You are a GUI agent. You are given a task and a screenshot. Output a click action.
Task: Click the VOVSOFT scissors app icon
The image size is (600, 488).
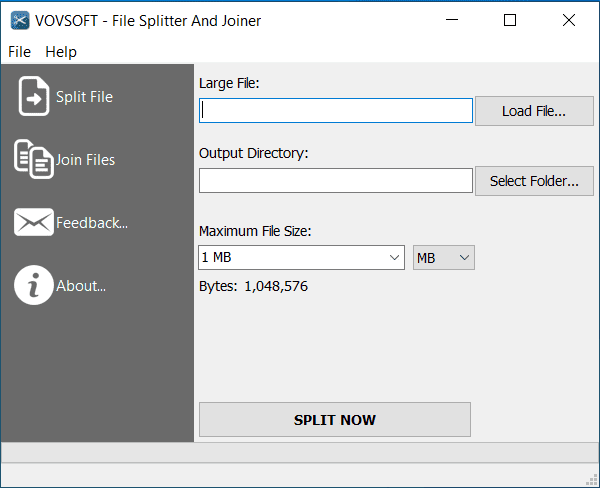pyautogui.click(x=20, y=21)
